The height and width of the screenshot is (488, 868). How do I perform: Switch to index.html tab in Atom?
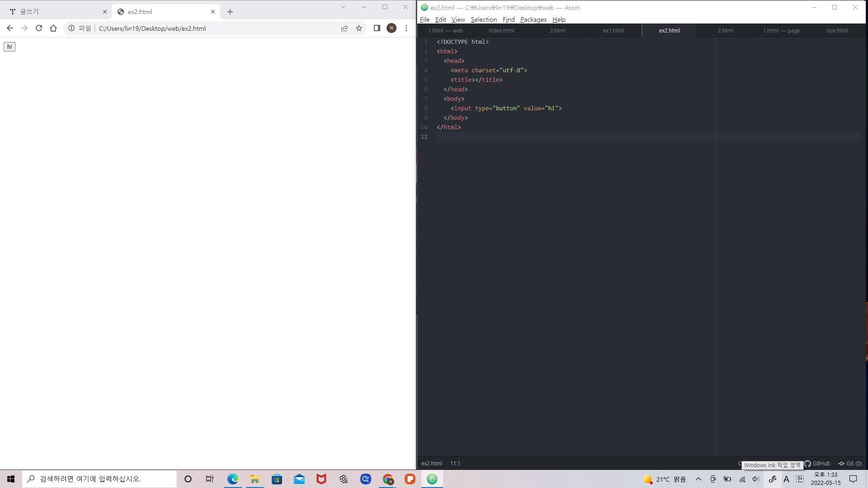pos(501,30)
